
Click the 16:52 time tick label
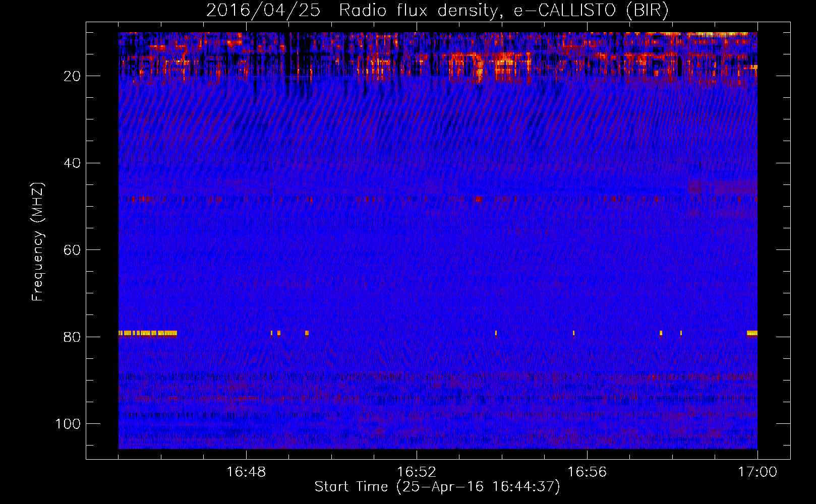point(417,472)
